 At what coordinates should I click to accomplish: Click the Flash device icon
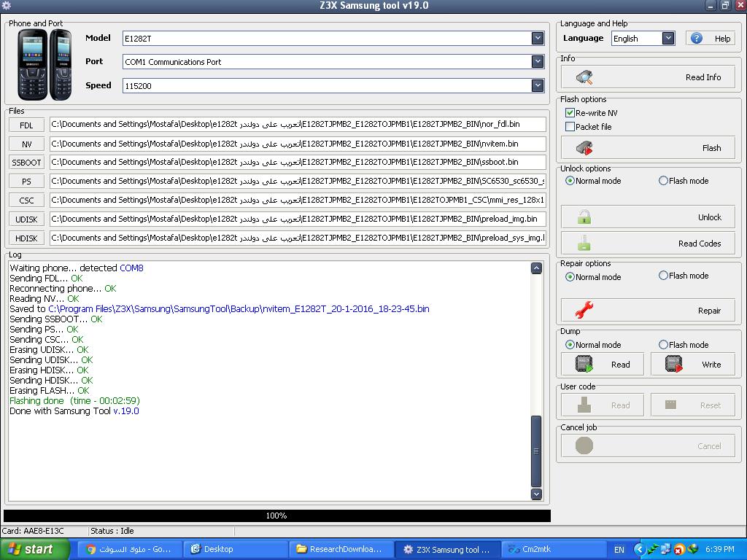click(x=584, y=148)
